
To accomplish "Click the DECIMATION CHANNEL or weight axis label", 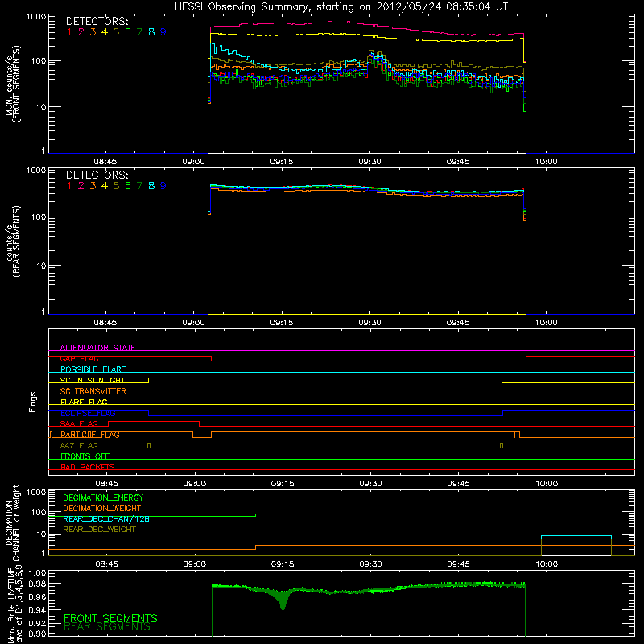I will [x=12, y=522].
